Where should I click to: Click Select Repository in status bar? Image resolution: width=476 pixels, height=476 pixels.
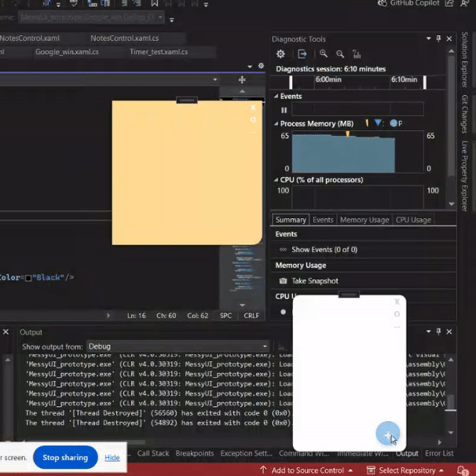(x=405, y=470)
